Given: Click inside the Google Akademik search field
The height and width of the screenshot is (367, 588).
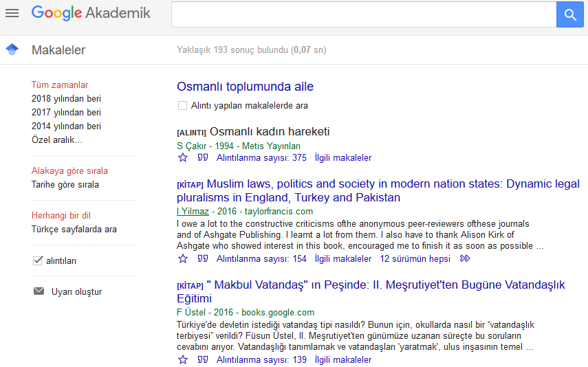Looking at the screenshot, I should pos(363,14).
